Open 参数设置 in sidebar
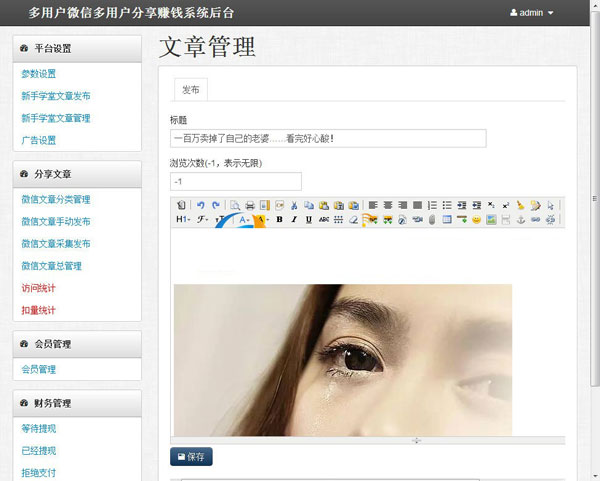Viewport: 600px width, 481px height. 39,73
